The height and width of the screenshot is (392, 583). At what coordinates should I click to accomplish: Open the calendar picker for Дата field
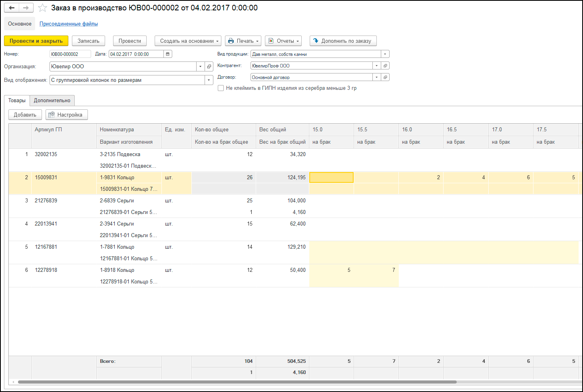click(168, 54)
